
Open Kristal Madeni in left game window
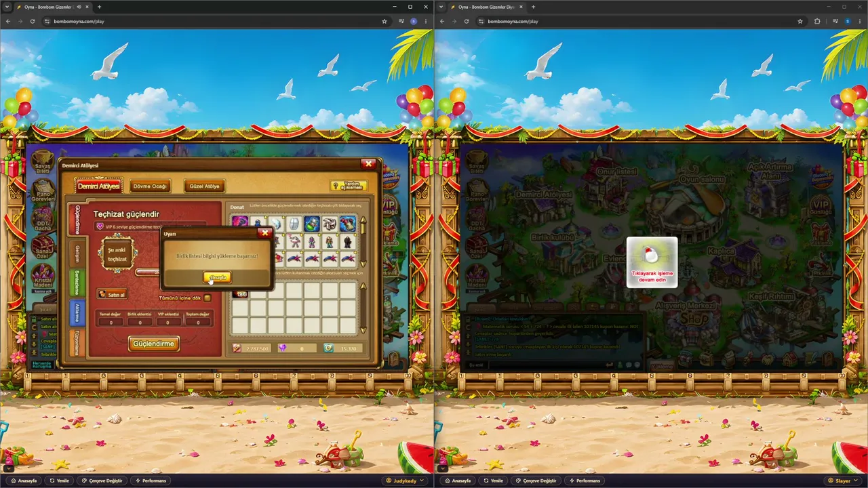(42, 277)
